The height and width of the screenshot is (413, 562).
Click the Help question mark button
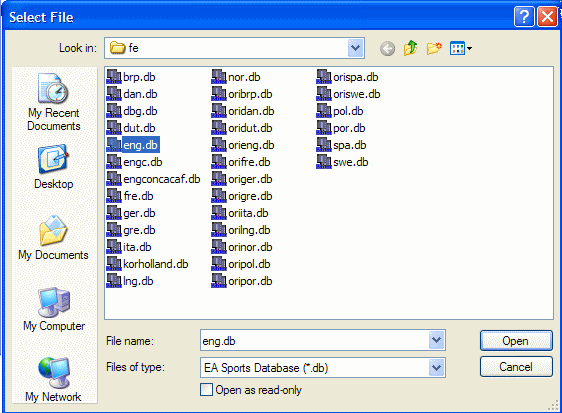point(524,16)
